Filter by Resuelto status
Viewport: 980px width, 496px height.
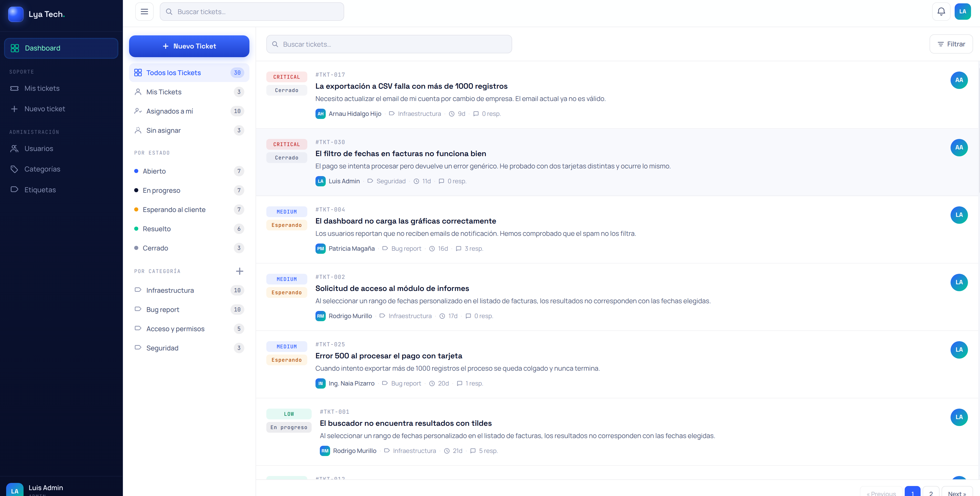[189, 229]
